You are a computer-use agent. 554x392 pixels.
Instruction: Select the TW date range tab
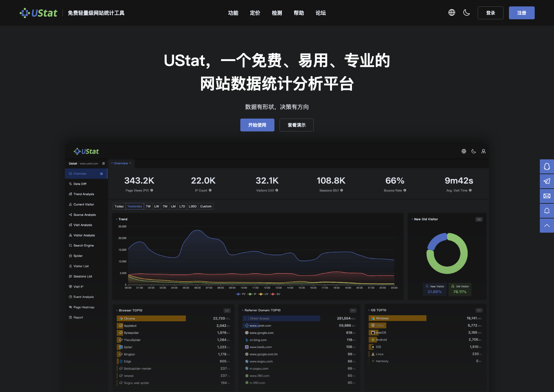coord(148,206)
